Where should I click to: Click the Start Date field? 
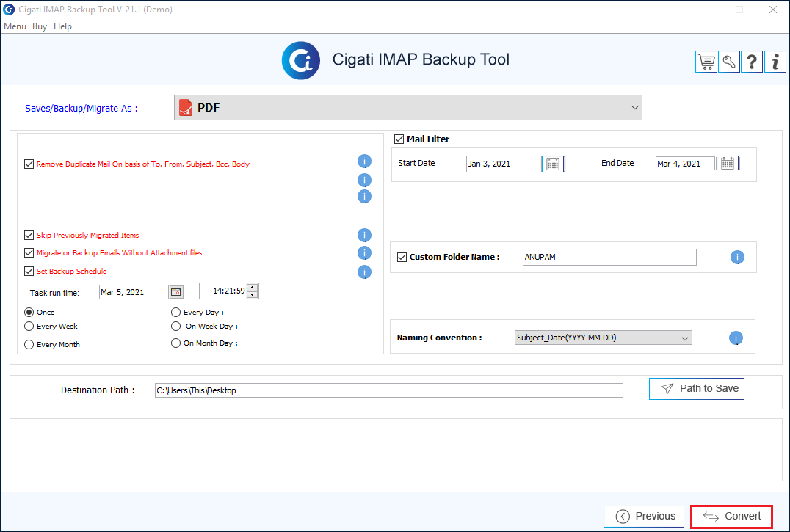click(x=503, y=164)
